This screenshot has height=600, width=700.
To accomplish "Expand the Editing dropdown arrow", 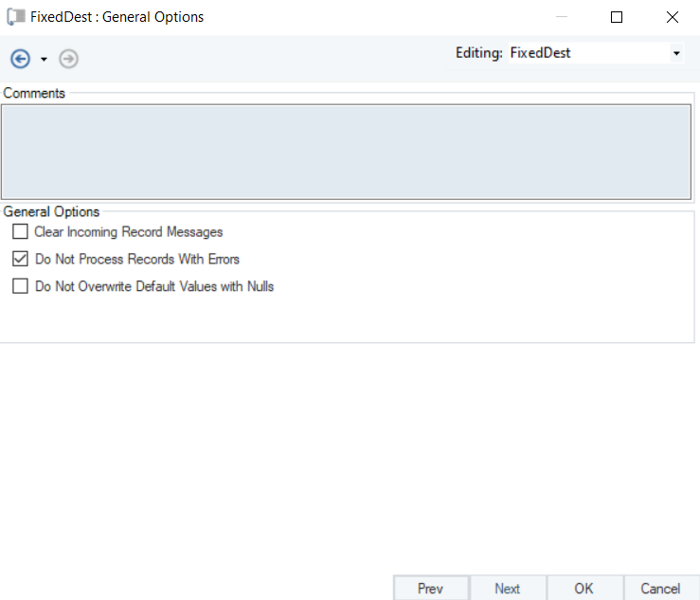I will pyautogui.click(x=676, y=54).
